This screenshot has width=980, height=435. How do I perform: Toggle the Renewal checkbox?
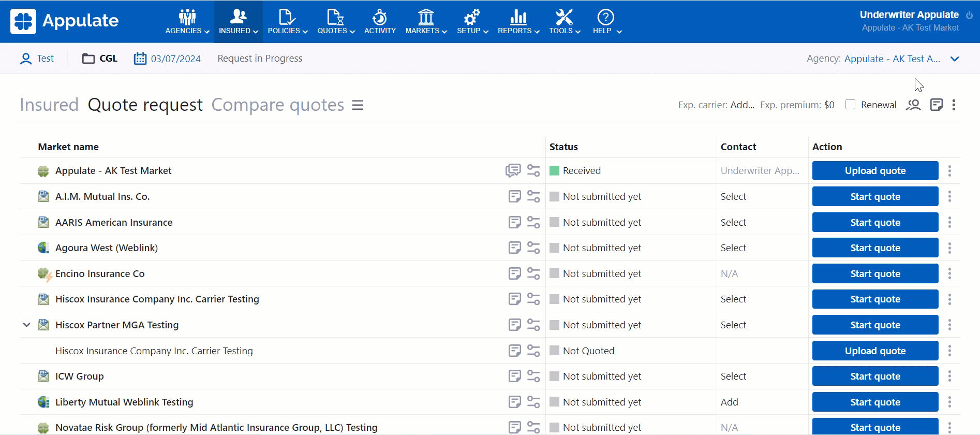[850, 105]
